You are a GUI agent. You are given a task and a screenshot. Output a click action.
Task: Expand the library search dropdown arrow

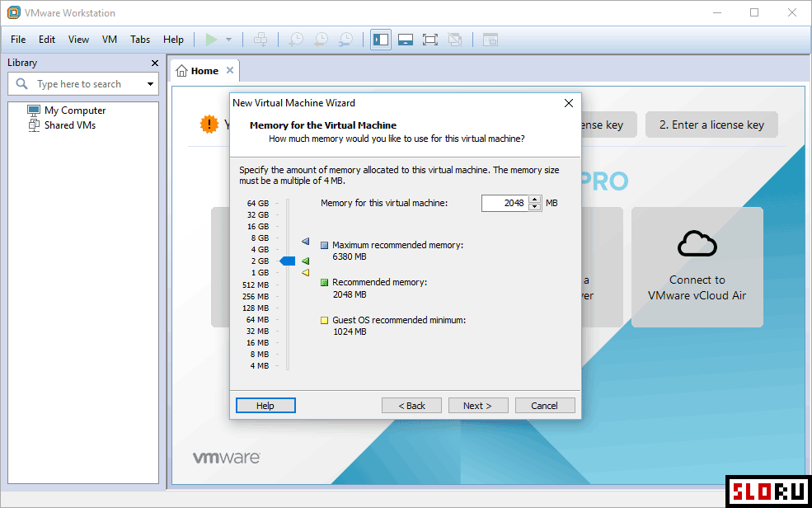click(150, 84)
